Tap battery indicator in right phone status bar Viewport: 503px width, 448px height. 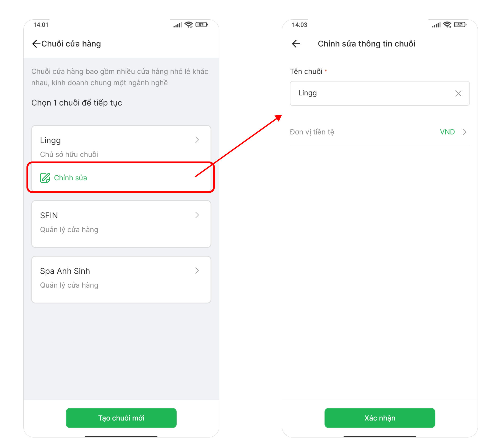pos(460,25)
